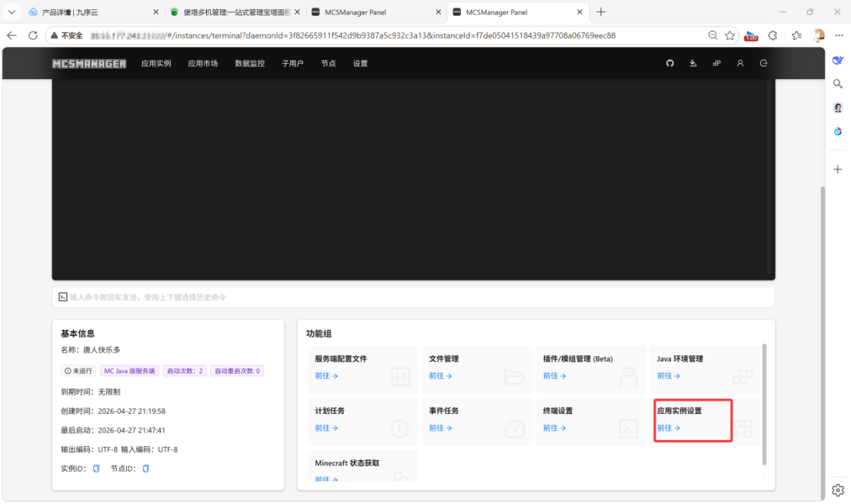851x504 pixels.
Task: Click the 功能组 heading
Action: (319, 334)
